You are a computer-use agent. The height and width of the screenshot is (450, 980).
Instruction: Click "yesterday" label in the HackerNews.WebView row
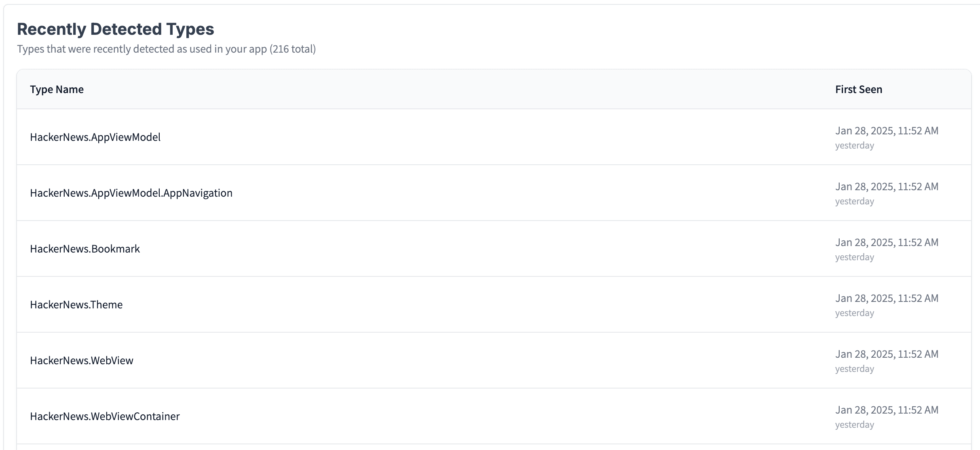point(854,369)
